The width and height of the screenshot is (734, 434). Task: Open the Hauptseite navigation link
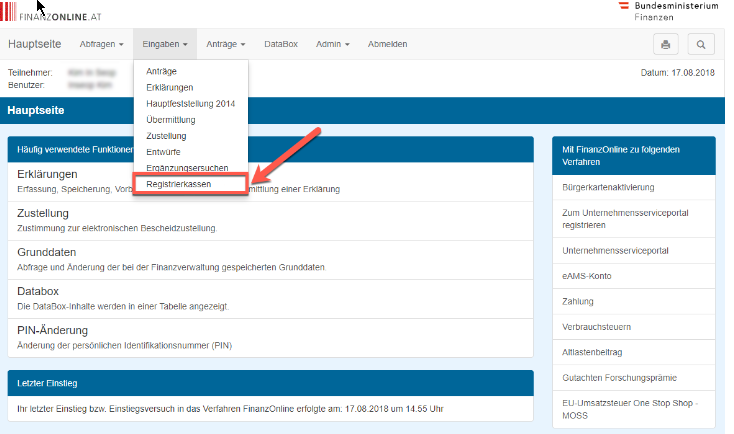35,44
